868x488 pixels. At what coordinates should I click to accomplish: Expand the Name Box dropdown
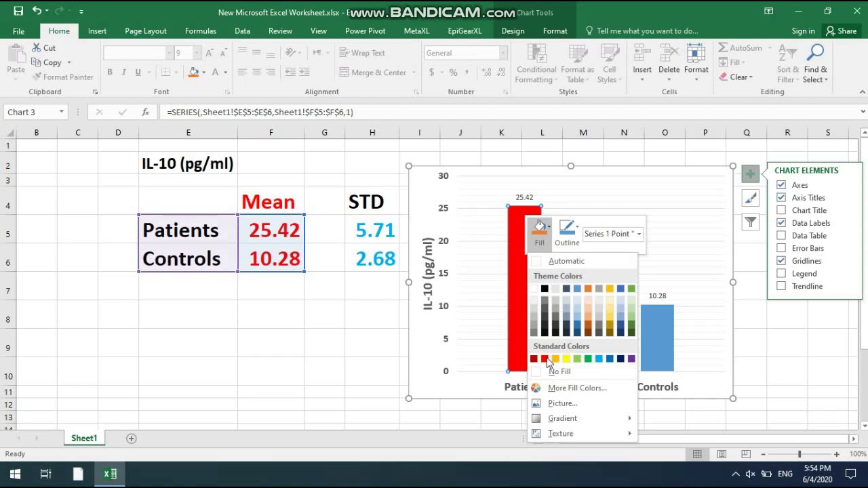pyautogui.click(x=61, y=112)
